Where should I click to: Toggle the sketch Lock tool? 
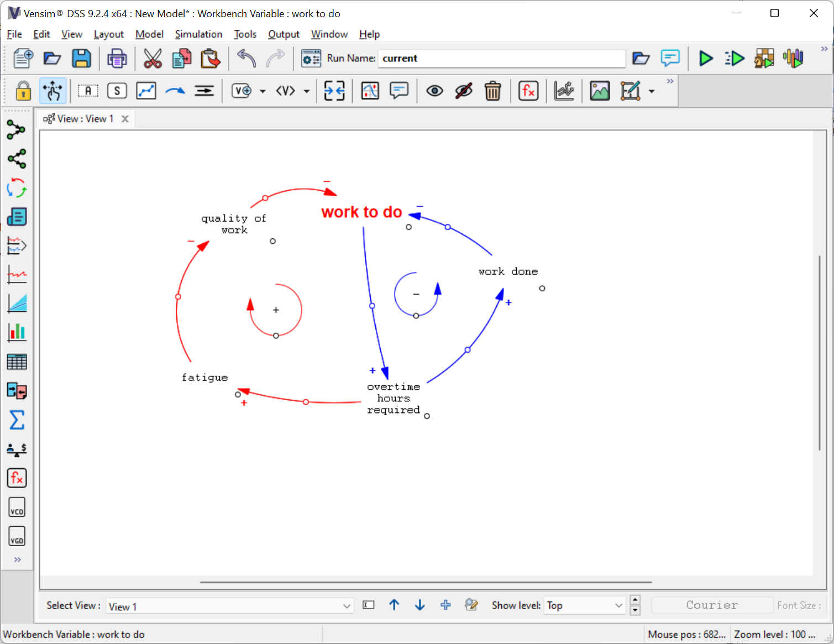(23, 91)
